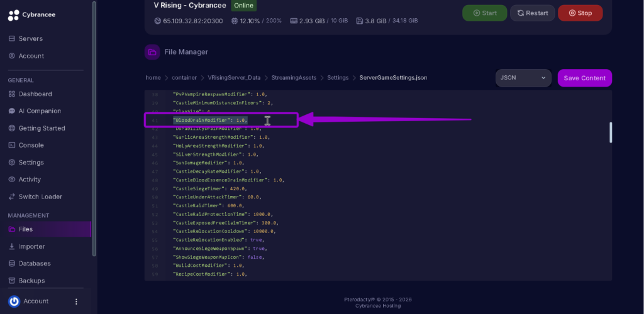Click the editor vertical scrollbar thumb
The width and height of the screenshot is (644, 314).
tap(611, 133)
